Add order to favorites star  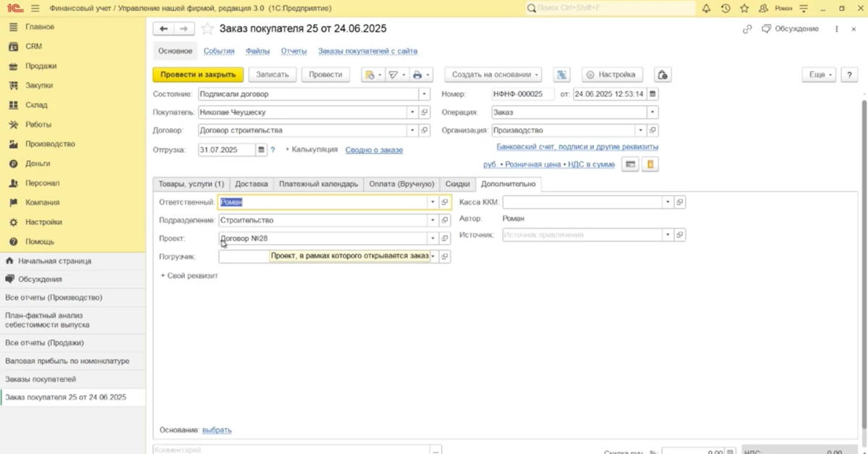tap(207, 29)
